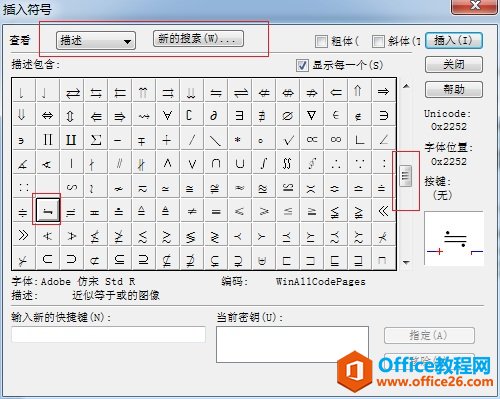Click the symbol grid scrollbar thumb
This screenshot has height=399, width=500.
click(405, 175)
